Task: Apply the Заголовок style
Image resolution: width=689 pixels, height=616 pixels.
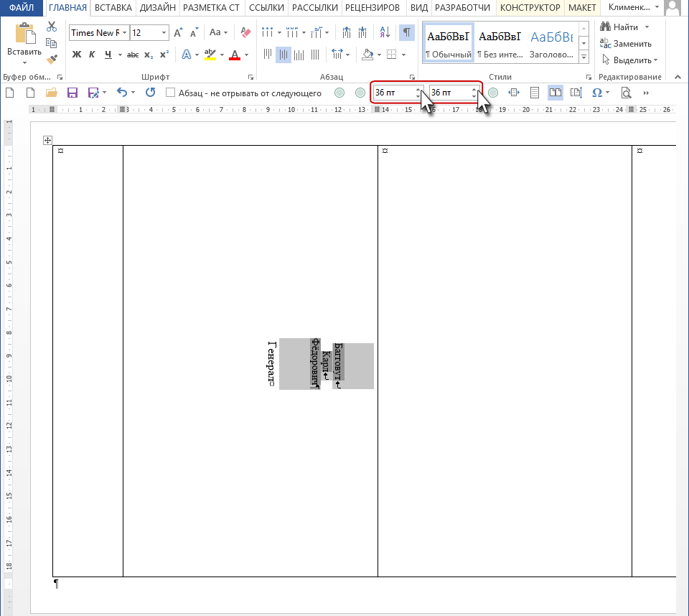Action: (551, 43)
